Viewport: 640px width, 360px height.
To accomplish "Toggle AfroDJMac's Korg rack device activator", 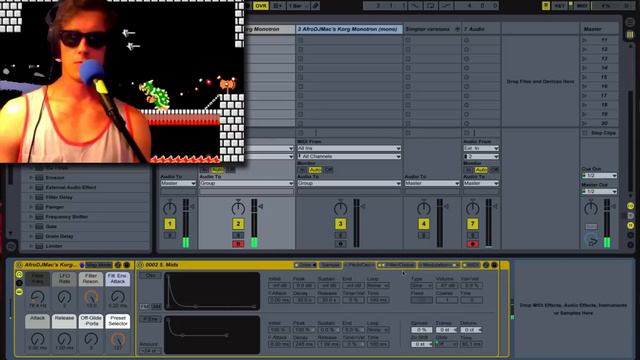I will [19, 265].
